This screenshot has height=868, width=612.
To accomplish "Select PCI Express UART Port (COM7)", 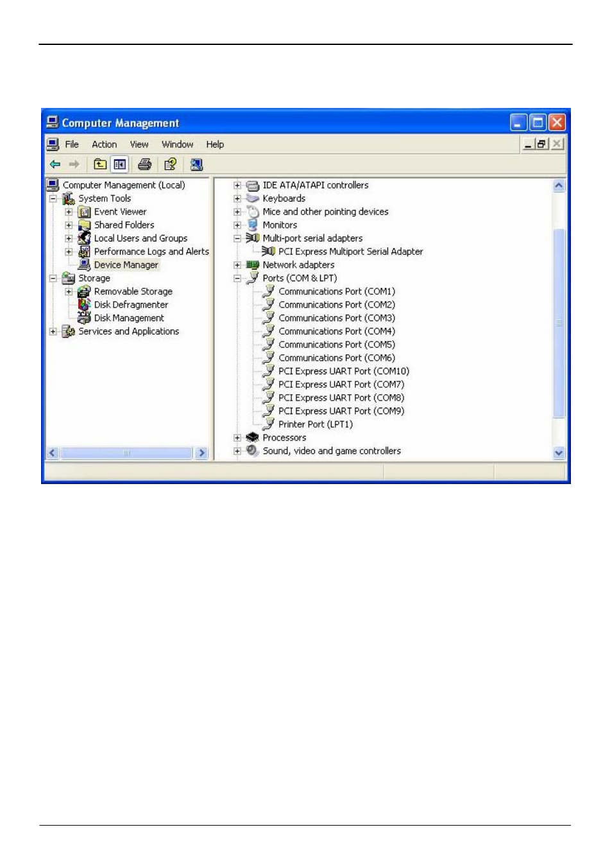I will coord(341,385).
